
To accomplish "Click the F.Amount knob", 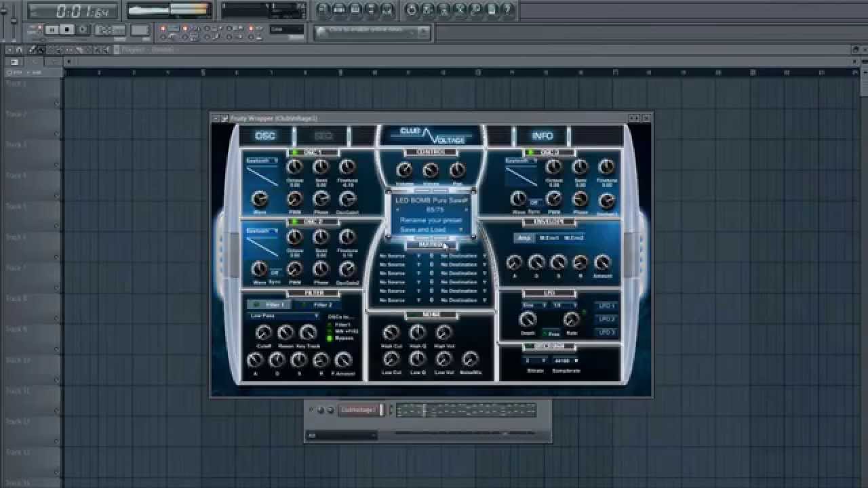I will tap(343, 360).
